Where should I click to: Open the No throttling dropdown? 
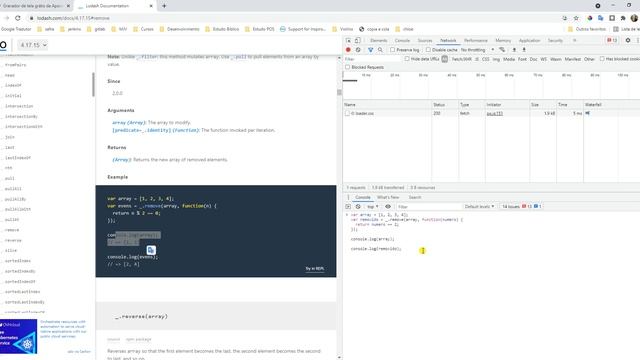[x=477, y=50]
